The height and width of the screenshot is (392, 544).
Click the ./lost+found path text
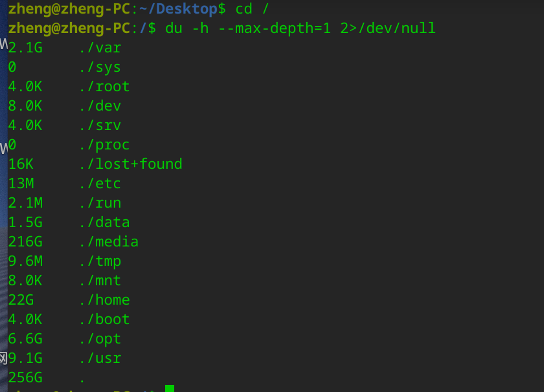pyautogui.click(x=130, y=164)
